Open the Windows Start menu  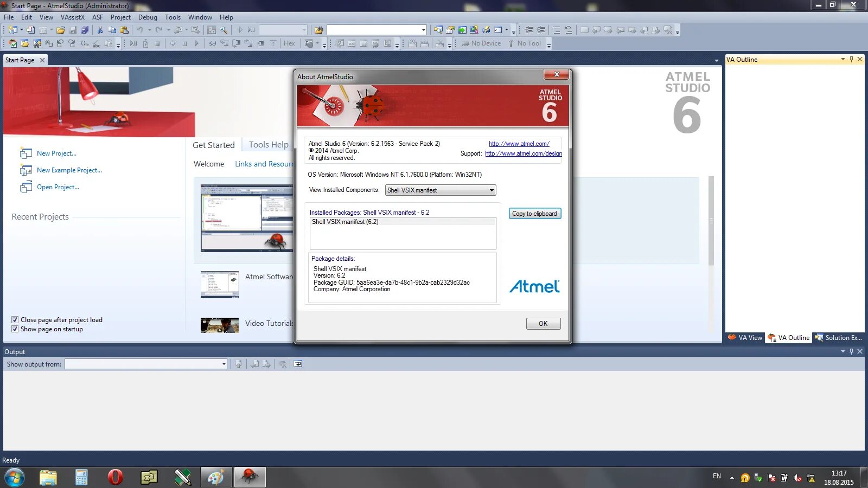(x=15, y=477)
